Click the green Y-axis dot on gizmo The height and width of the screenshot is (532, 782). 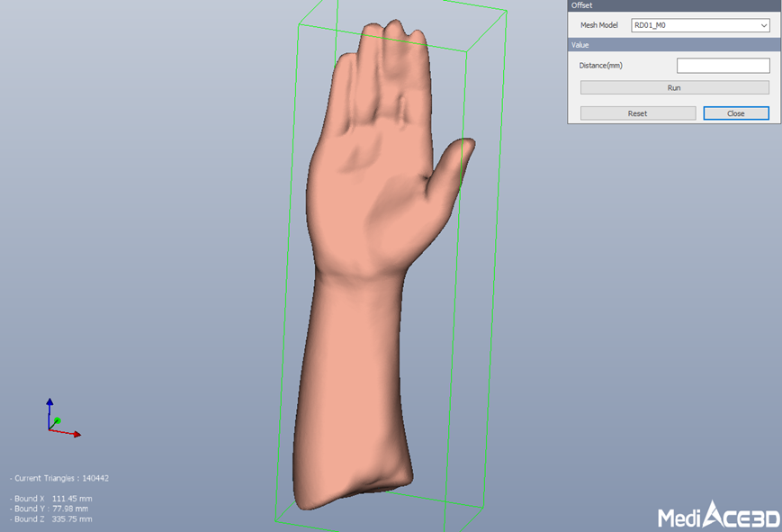click(x=57, y=420)
